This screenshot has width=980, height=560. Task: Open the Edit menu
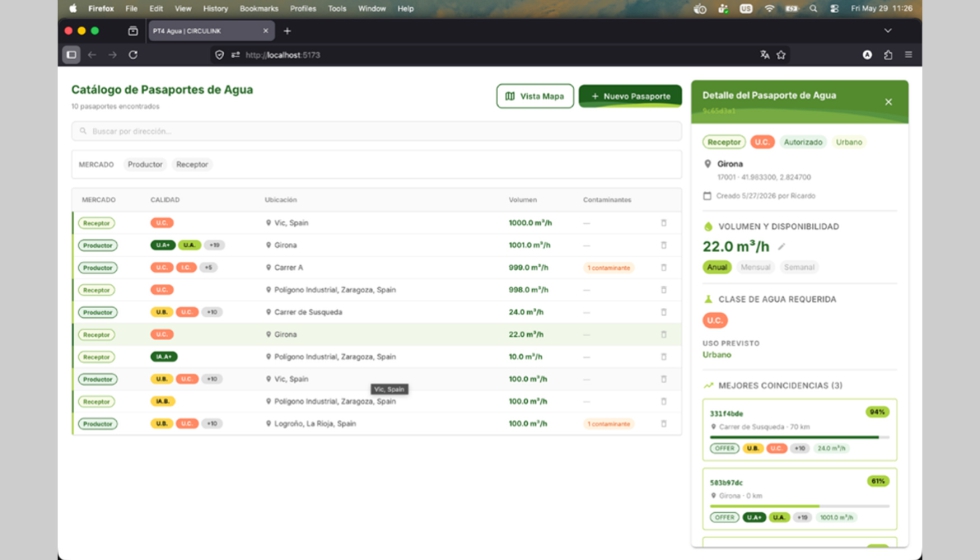pyautogui.click(x=156, y=9)
